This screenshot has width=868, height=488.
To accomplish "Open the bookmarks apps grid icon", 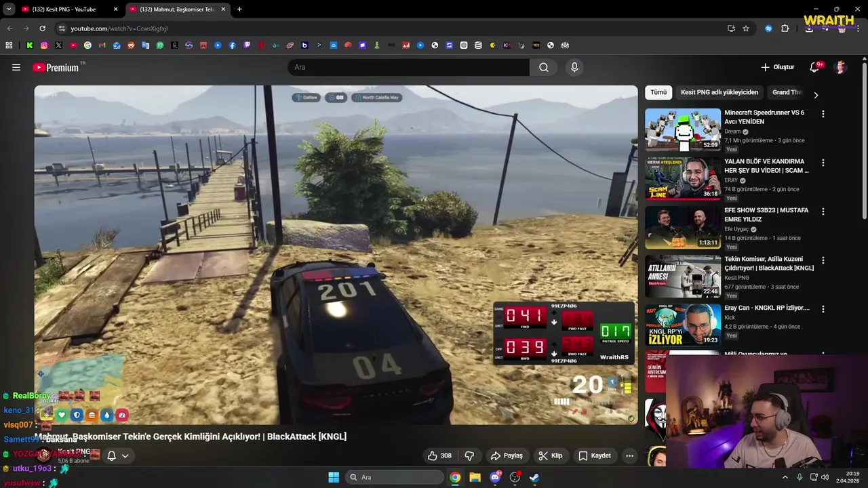I will pyautogui.click(x=9, y=45).
